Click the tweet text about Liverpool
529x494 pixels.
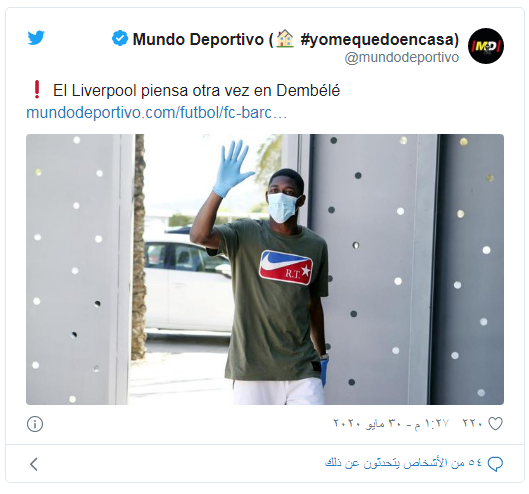(196, 90)
